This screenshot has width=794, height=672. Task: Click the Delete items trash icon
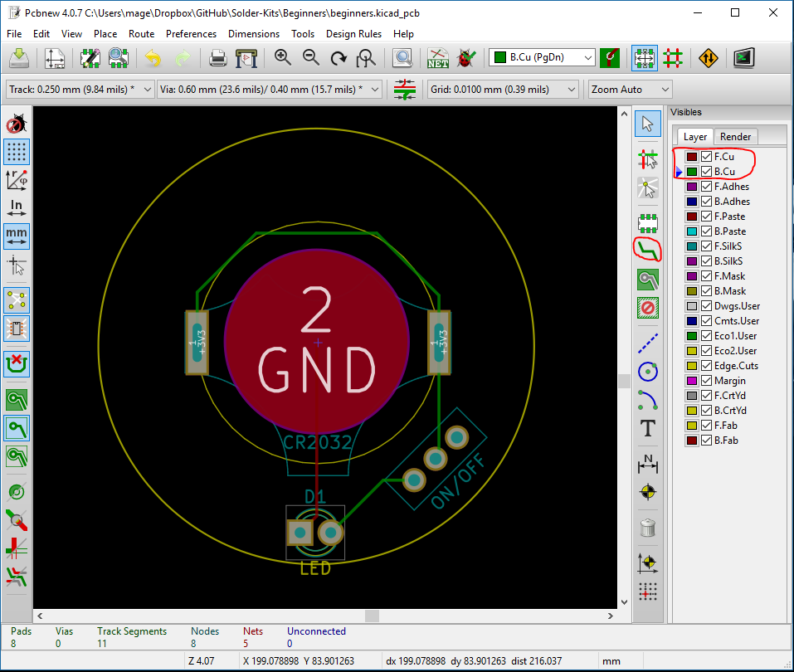click(x=648, y=527)
